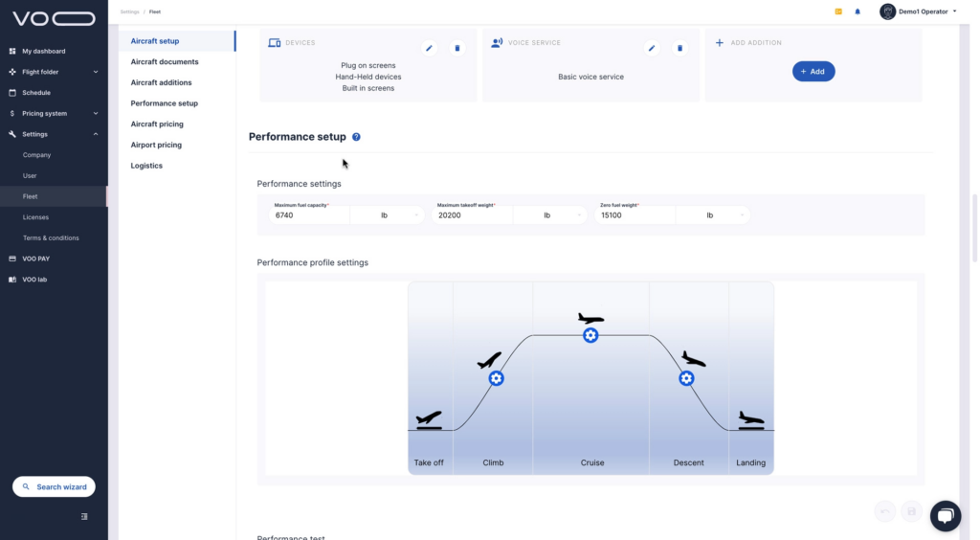Open the Maximum takeoff weight unit dropdown
Screen dimensions: 980x540
550,215
